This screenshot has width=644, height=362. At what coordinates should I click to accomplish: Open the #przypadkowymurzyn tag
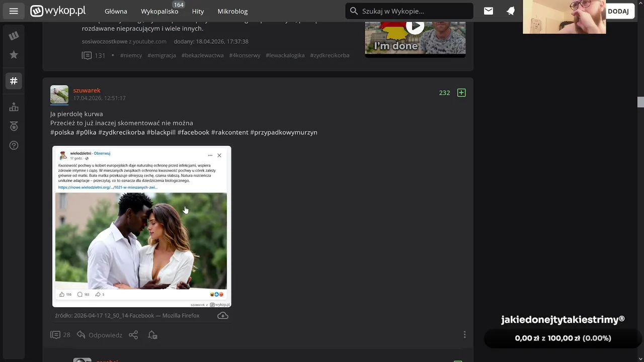[x=284, y=132]
